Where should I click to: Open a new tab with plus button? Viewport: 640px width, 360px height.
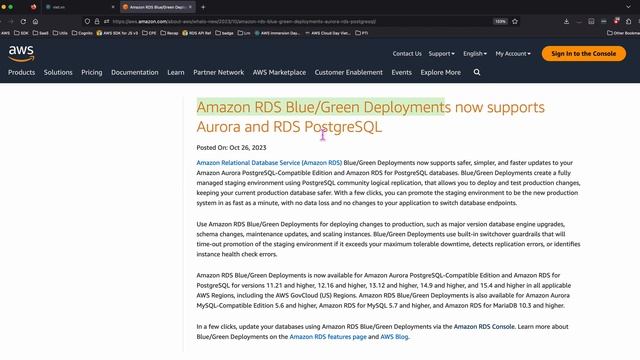click(x=203, y=7)
